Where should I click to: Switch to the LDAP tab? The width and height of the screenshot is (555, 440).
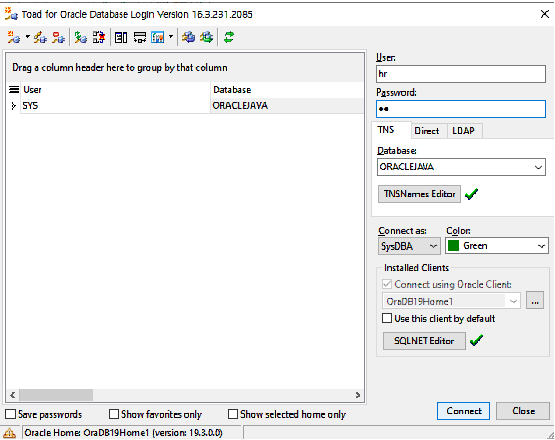click(463, 131)
